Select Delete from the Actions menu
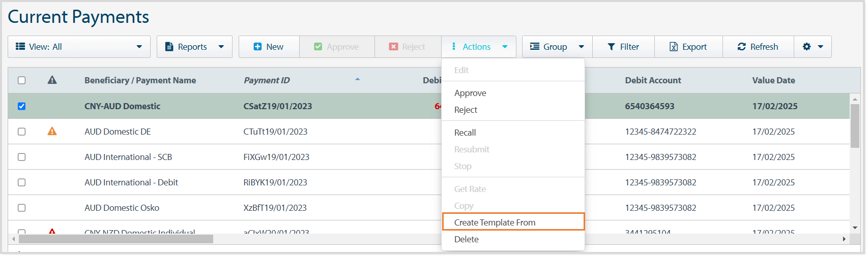Viewport: 868px width, 257px height. 466,239
